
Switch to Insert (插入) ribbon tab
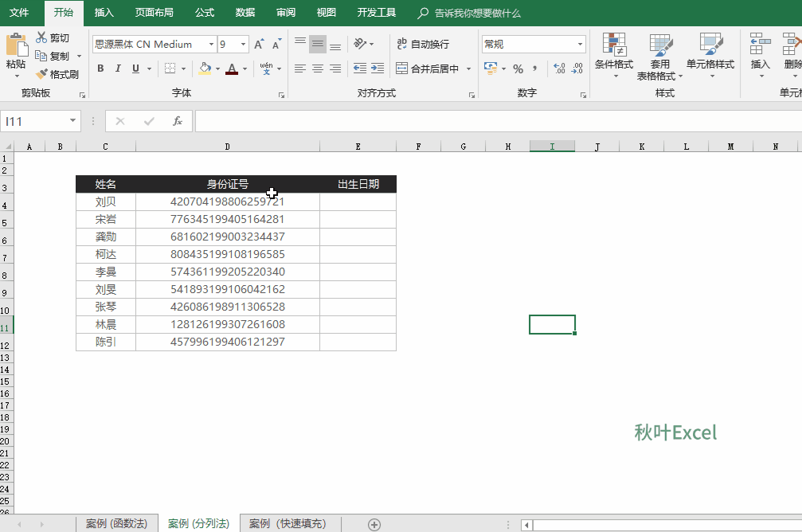click(x=104, y=13)
